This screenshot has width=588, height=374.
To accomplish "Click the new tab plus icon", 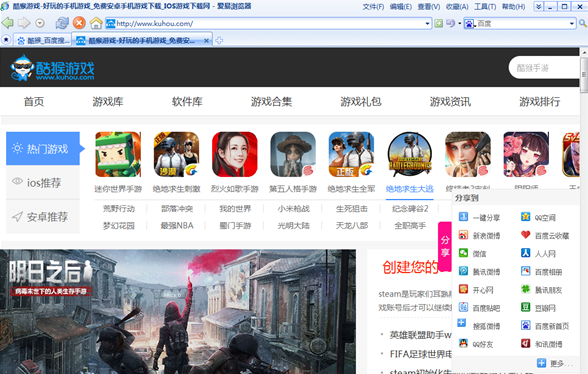I will 219,41.
